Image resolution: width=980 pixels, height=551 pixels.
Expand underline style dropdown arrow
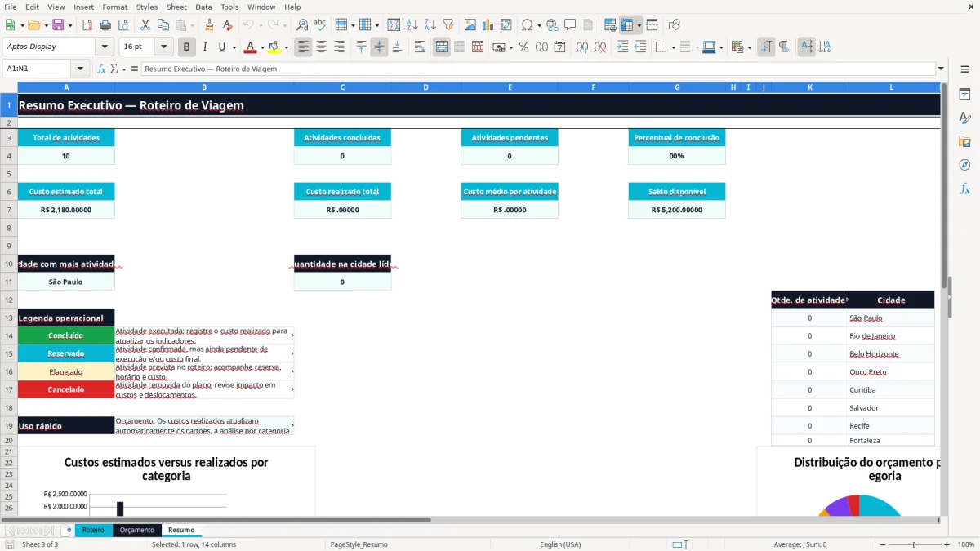[x=234, y=47]
